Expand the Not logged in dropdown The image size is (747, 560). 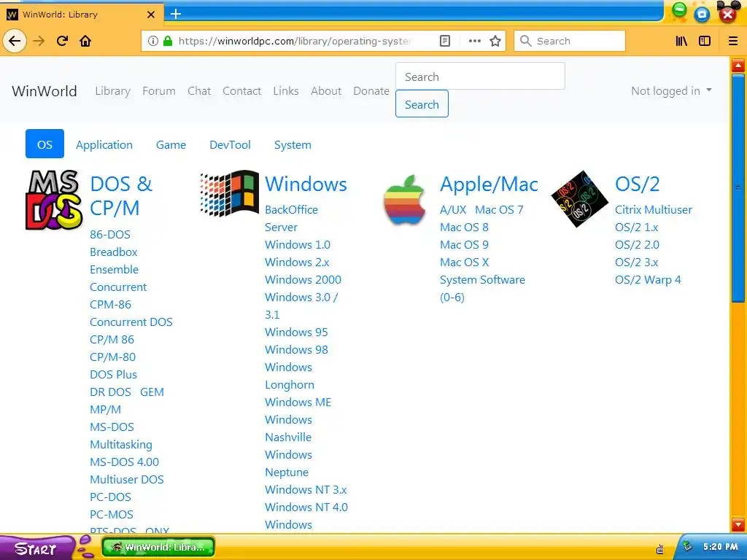click(671, 91)
